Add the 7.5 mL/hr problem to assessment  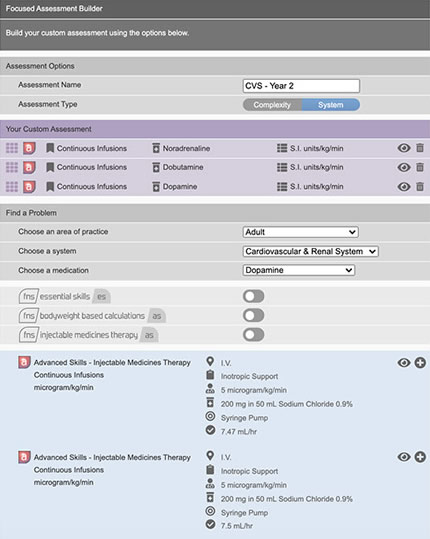[x=420, y=457]
